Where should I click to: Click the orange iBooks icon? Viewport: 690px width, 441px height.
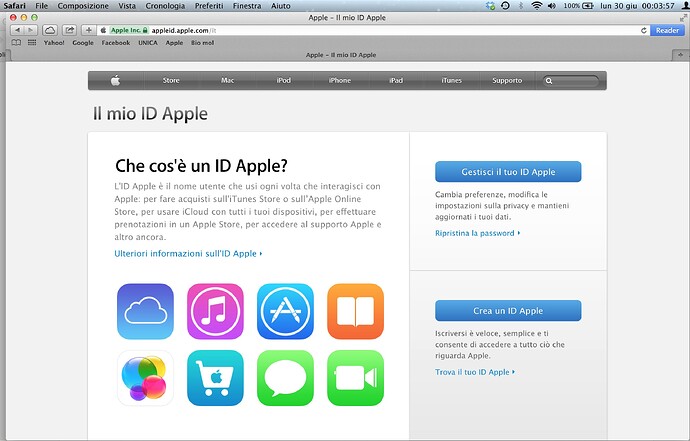(x=355, y=311)
